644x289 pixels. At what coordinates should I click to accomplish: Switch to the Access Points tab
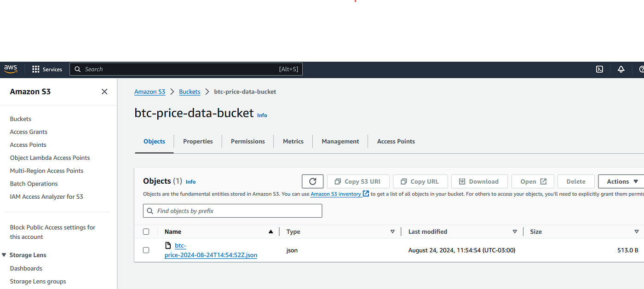(396, 141)
